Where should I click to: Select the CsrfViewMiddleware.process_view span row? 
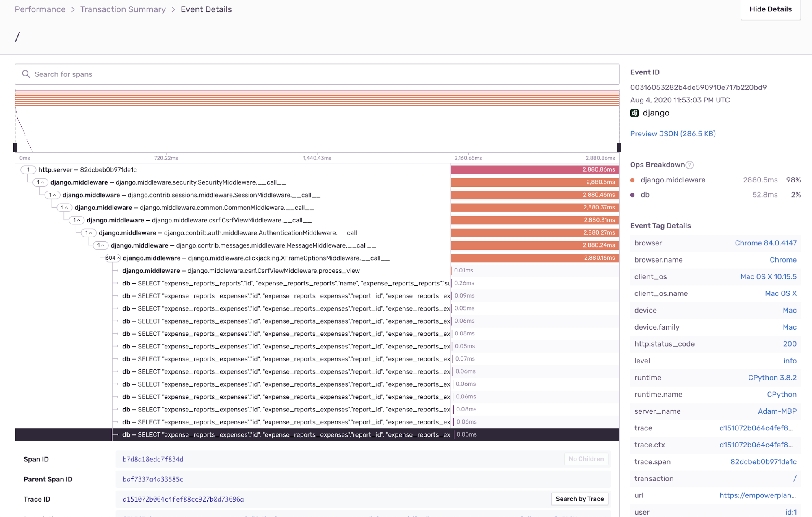tap(241, 271)
